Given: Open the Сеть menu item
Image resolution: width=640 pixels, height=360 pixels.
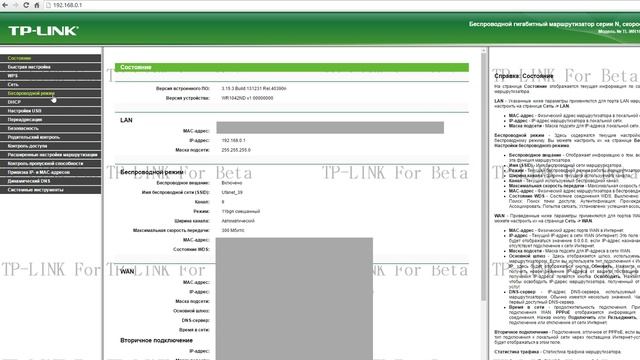Looking at the screenshot, I should (x=51, y=84).
